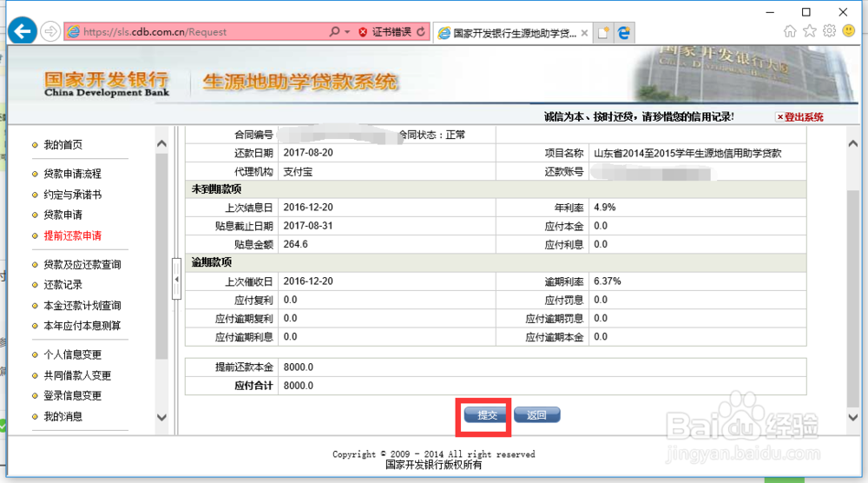Viewport: 868px width, 483px height.
Task: Click overdue rate value 6.37%
Action: 608,281
